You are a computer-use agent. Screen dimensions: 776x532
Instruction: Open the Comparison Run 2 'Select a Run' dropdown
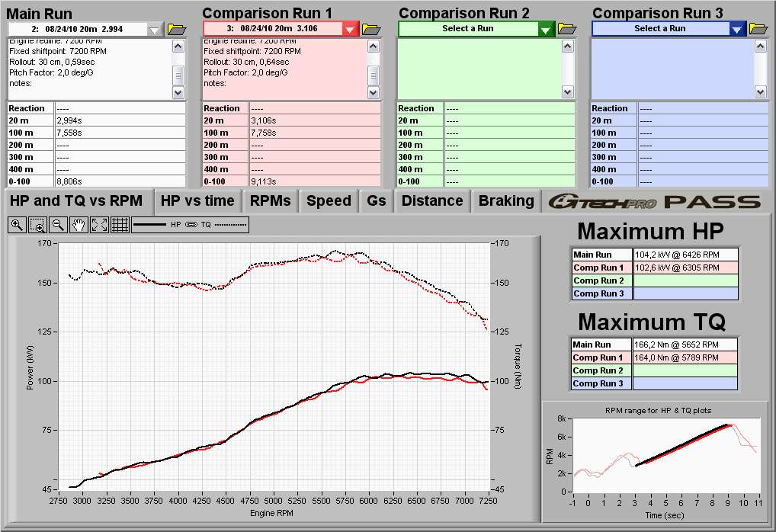[546, 29]
